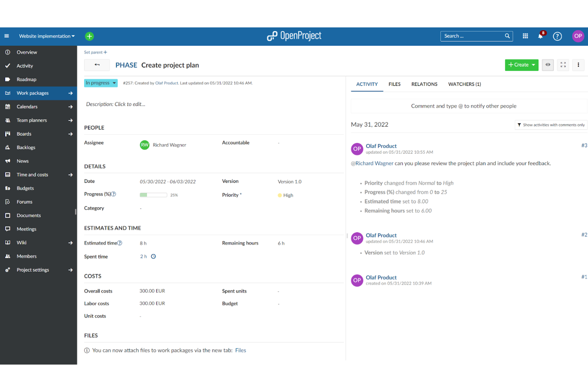Click the fullscreen view icon
Viewport: 588px width, 392px height.
click(563, 65)
